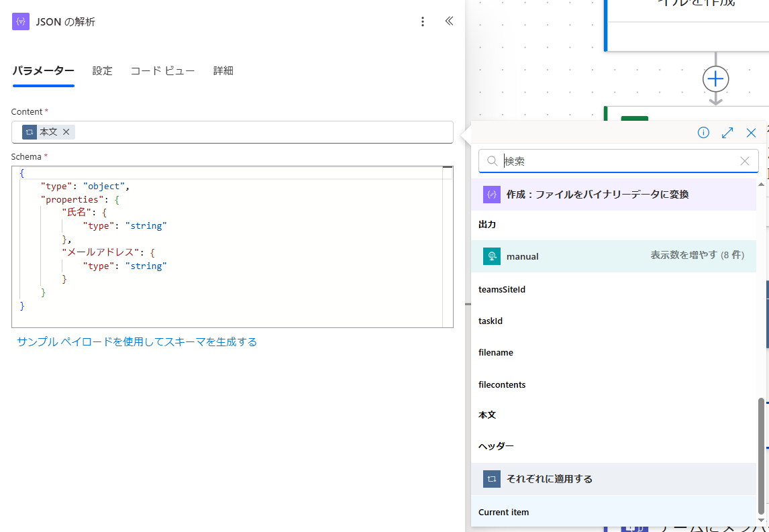Click the "type": "object" line in Schema
The height and width of the screenshot is (532, 769).
click(x=85, y=187)
